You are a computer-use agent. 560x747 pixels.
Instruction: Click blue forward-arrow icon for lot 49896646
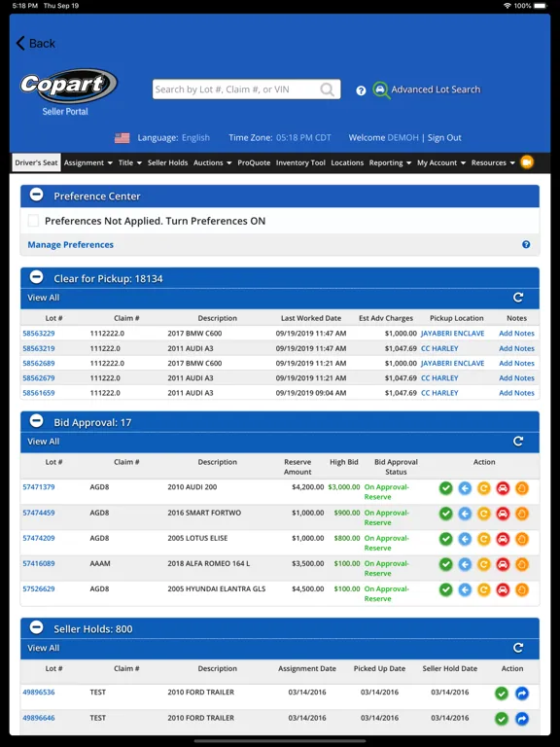point(522,719)
